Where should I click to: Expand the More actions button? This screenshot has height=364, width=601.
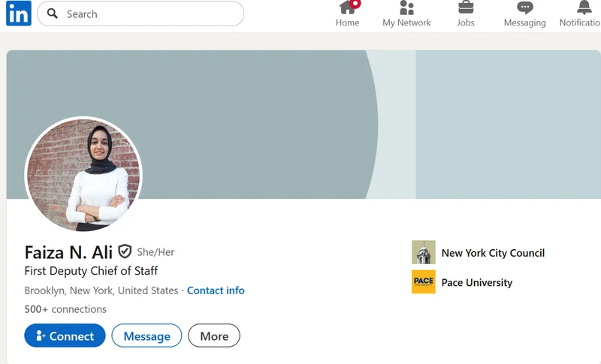(214, 336)
